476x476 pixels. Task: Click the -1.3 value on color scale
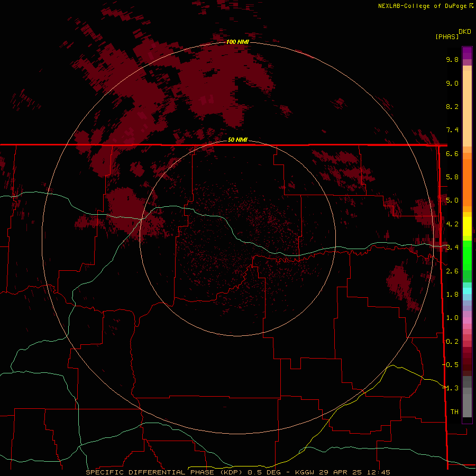451,388
